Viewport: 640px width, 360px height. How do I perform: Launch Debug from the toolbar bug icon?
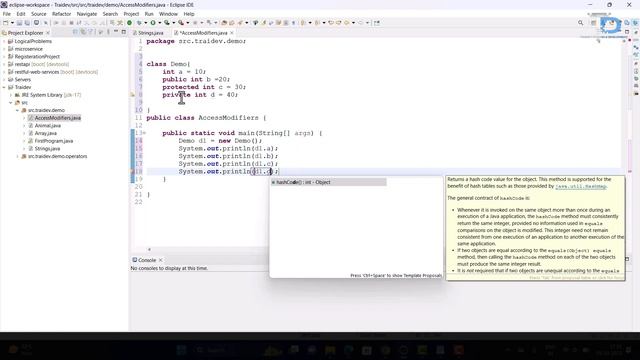coord(139,23)
